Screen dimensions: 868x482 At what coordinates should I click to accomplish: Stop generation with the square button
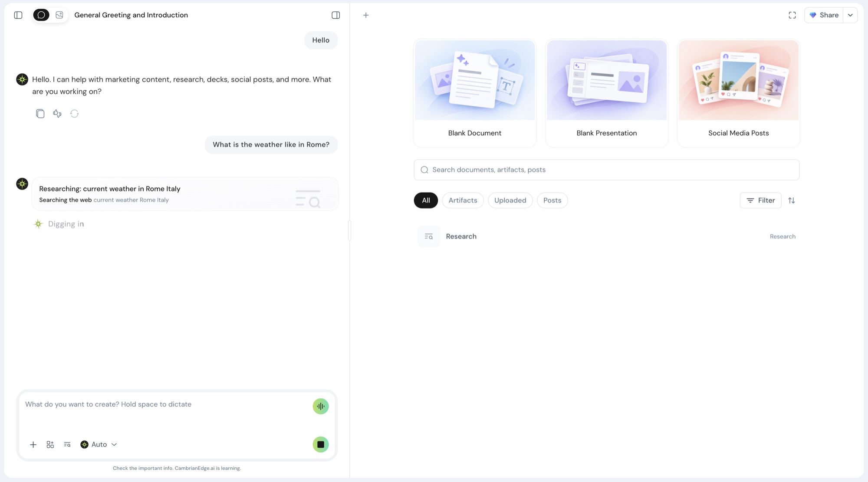point(321,445)
